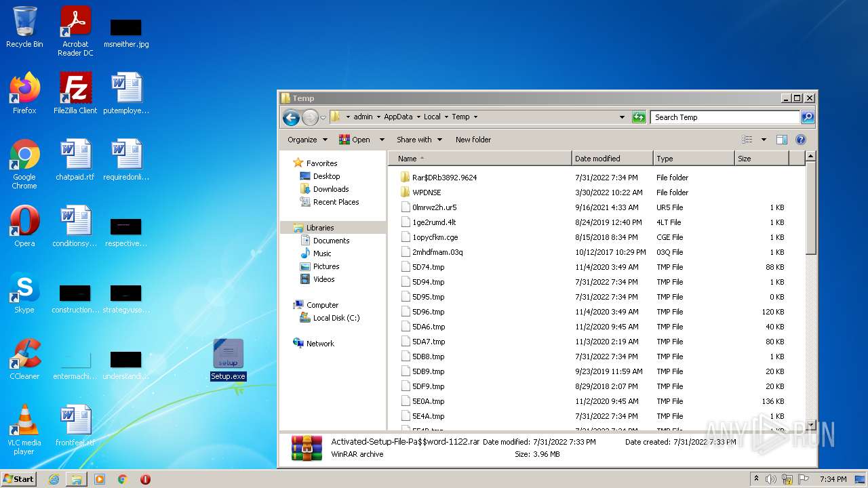This screenshot has height=488, width=868.
Task: Click the Windows Explorer taskbar button
Action: tap(77, 479)
